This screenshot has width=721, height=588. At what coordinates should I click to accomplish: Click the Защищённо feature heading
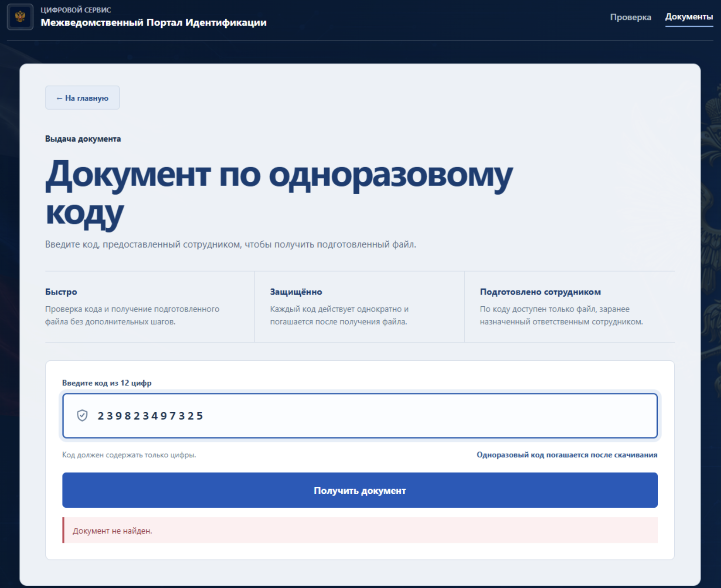[x=296, y=292]
